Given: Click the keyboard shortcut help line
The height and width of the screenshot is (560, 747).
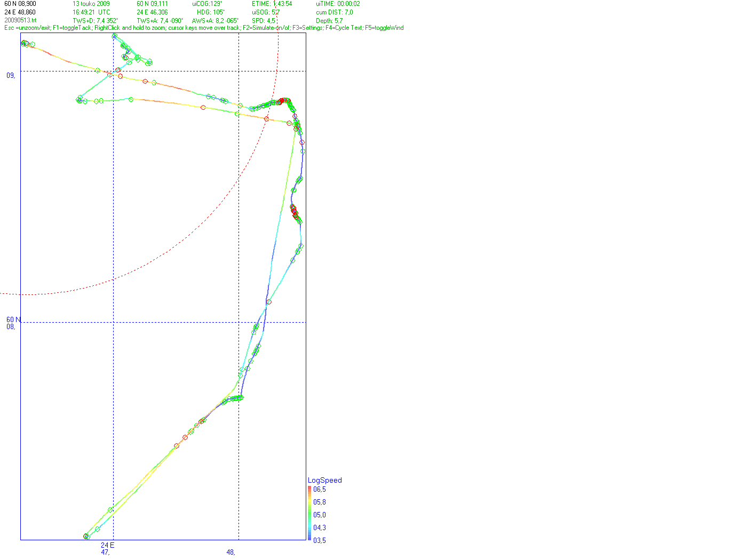Looking at the screenshot, I should click(x=204, y=28).
